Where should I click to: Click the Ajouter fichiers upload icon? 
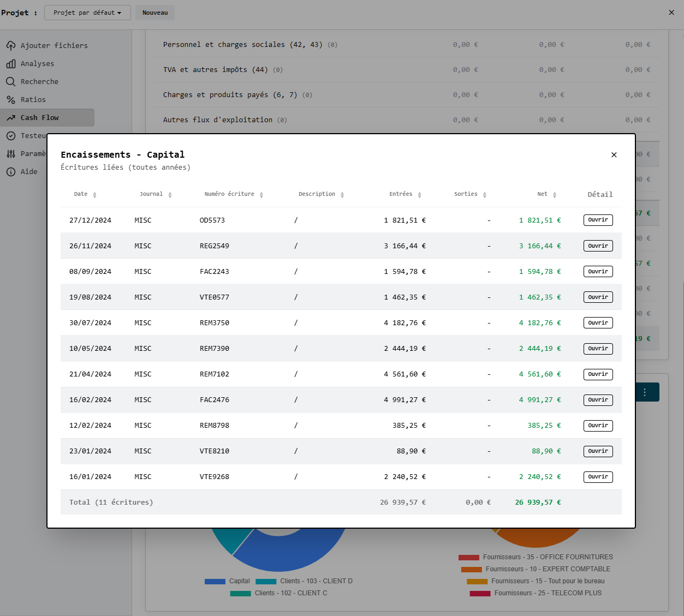point(11,45)
